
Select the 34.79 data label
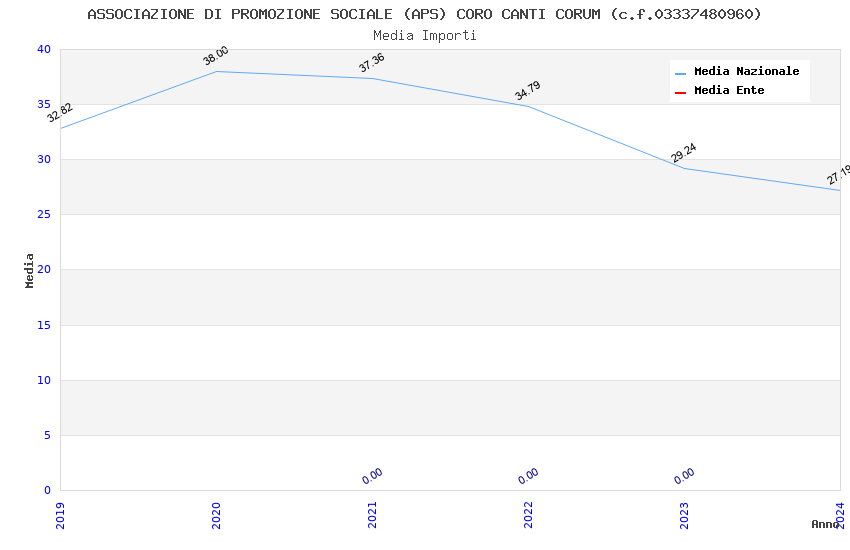pyautogui.click(x=528, y=91)
